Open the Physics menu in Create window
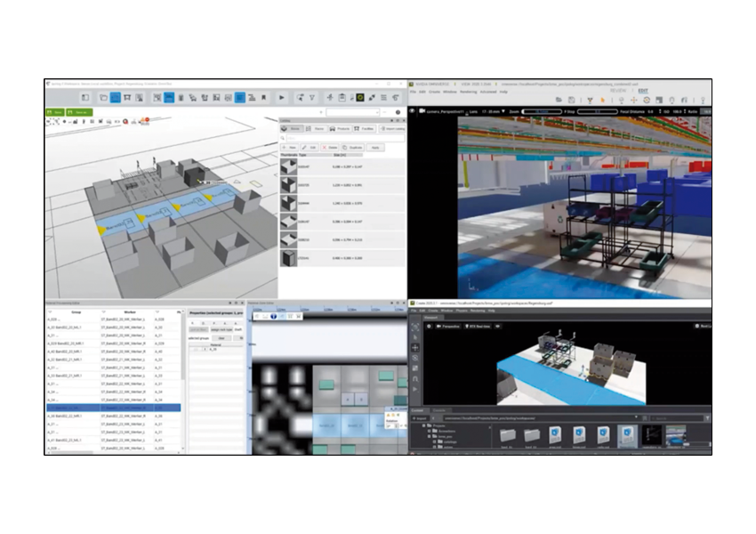Screen dimensions: 756x534 (462, 311)
